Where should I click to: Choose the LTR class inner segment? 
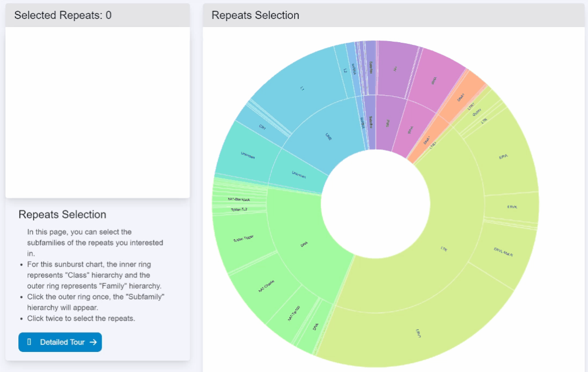[444, 249]
